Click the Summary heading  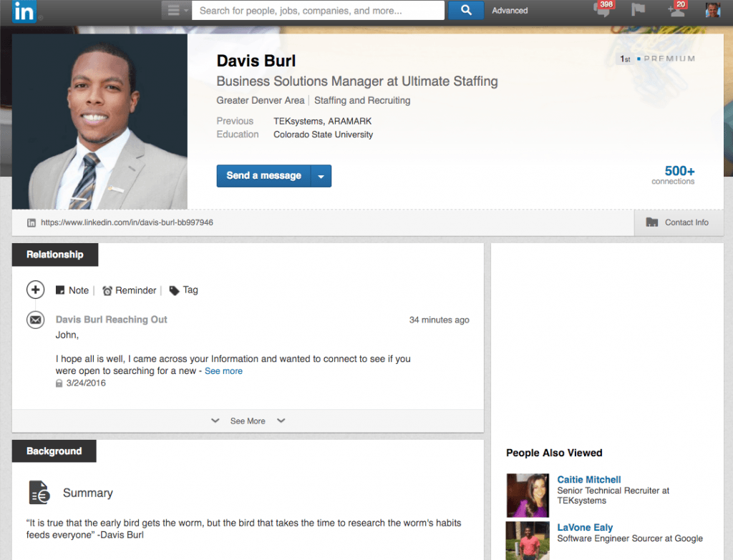88,493
